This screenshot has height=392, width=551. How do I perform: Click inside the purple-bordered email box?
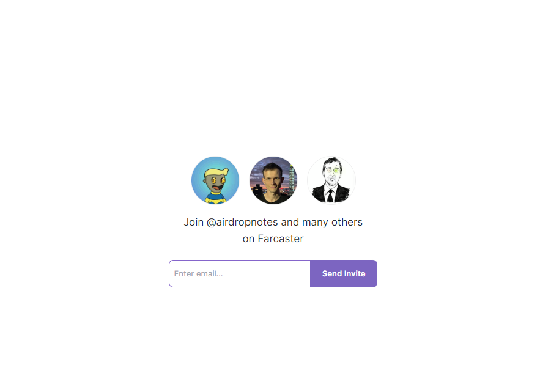[x=240, y=273]
